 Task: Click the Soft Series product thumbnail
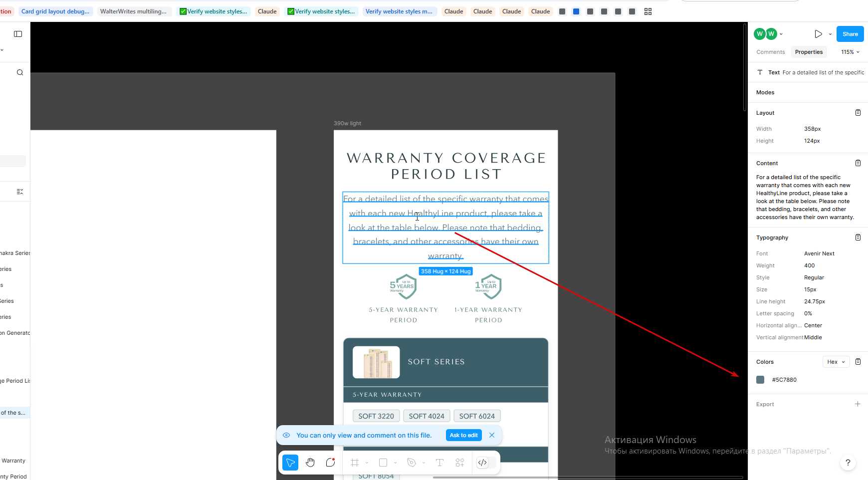tap(376, 362)
